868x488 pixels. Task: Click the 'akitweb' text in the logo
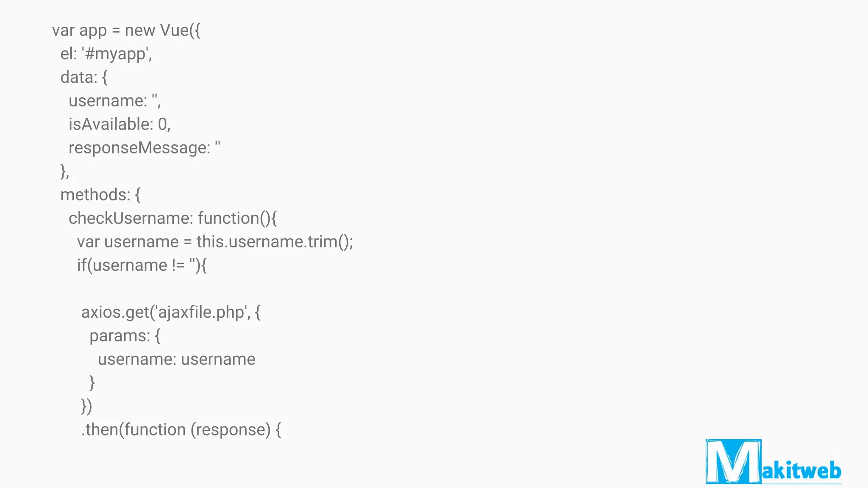[801, 471]
